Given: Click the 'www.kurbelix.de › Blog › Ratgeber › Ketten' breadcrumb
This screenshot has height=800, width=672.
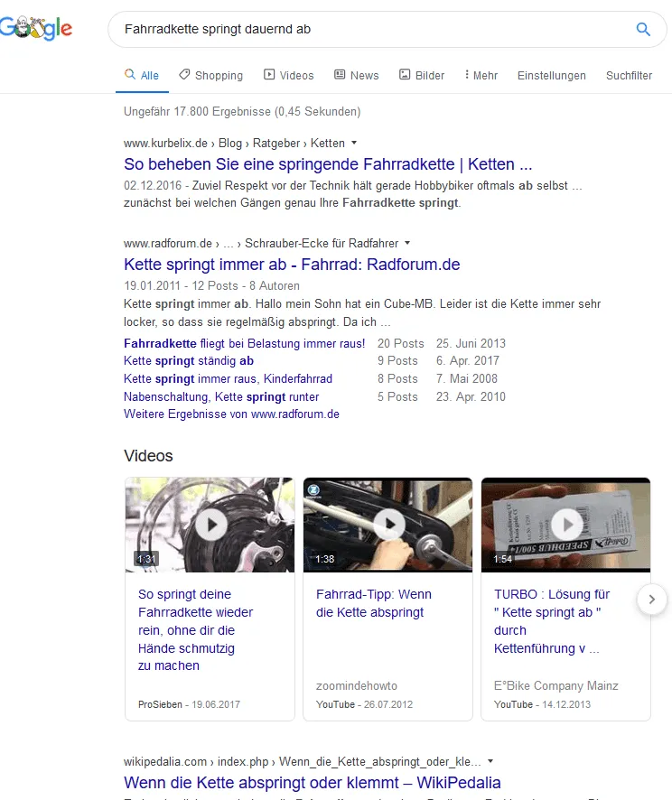Looking at the screenshot, I should point(234,143).
